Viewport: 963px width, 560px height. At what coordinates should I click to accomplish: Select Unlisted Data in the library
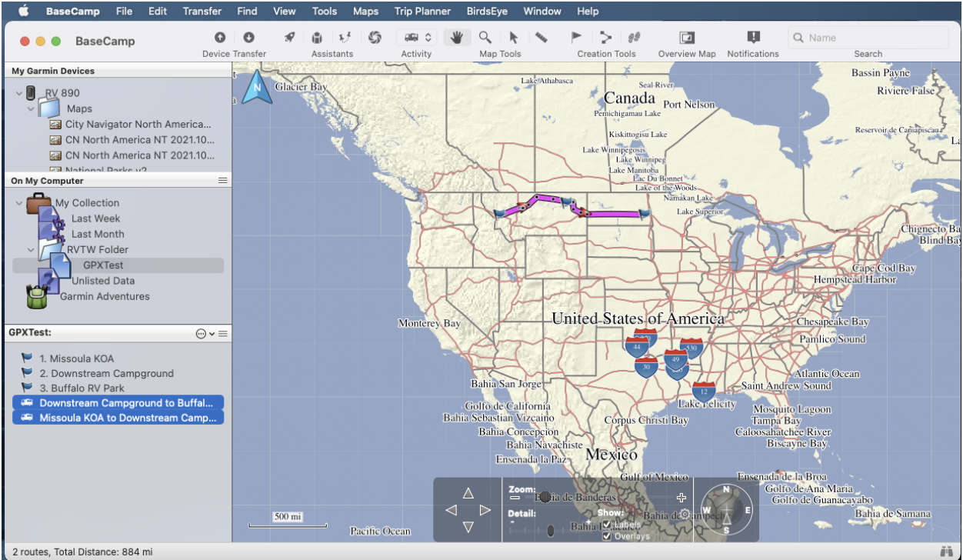103,281
